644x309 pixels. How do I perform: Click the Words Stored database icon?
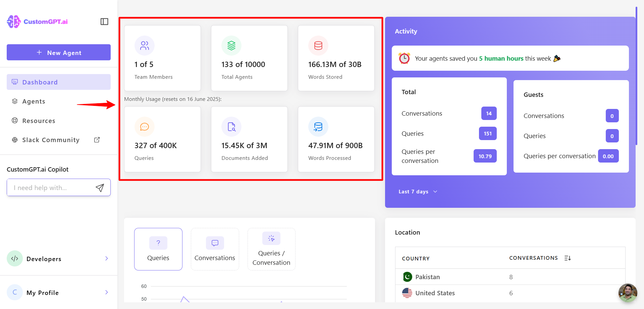(x=318, y=46)
